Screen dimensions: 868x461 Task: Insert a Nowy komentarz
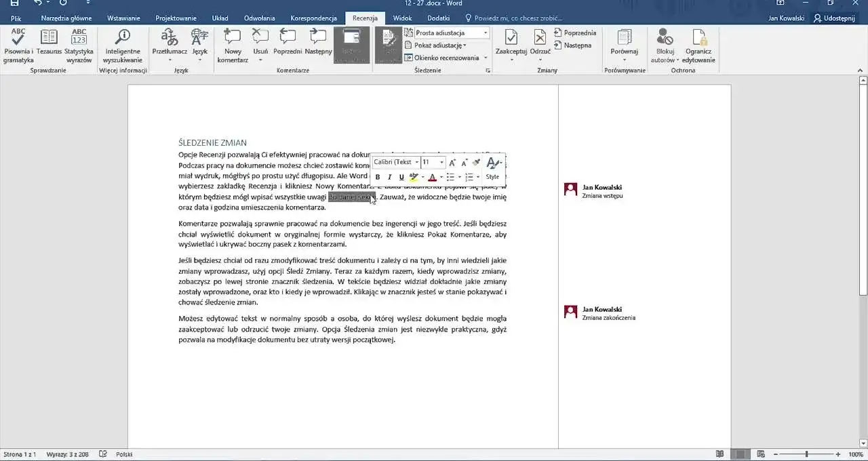232,46
